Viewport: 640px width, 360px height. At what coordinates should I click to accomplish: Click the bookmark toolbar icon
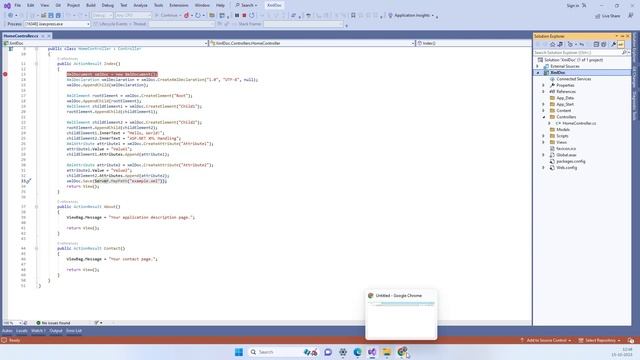(x=353, y=15)
